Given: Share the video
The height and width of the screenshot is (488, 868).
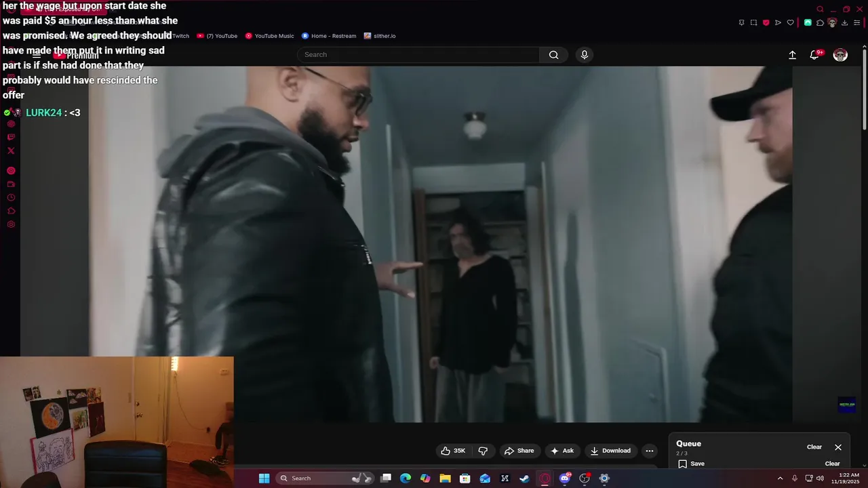Looking at the screenshot, I should click(519, 451).
